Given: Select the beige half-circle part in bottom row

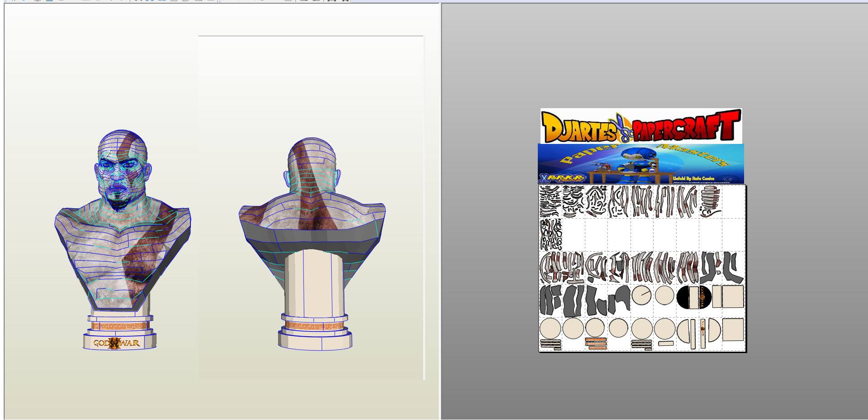Looking at the screenshot, I should (714, 329).
